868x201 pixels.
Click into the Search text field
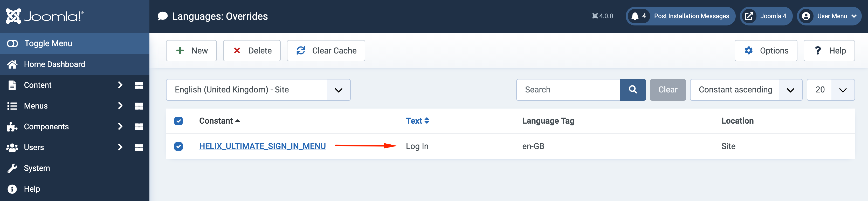point(568,90)
